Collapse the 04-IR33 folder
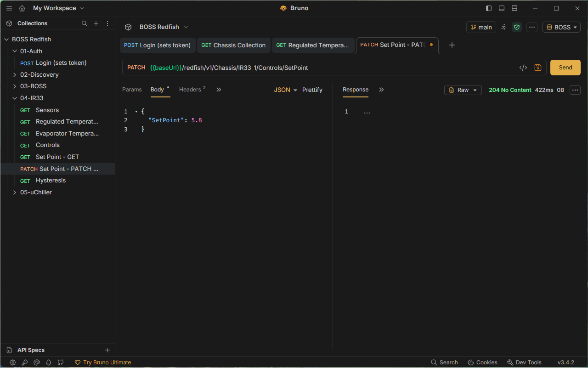Viewport: 588px width, 368px height. coord(15,98)
